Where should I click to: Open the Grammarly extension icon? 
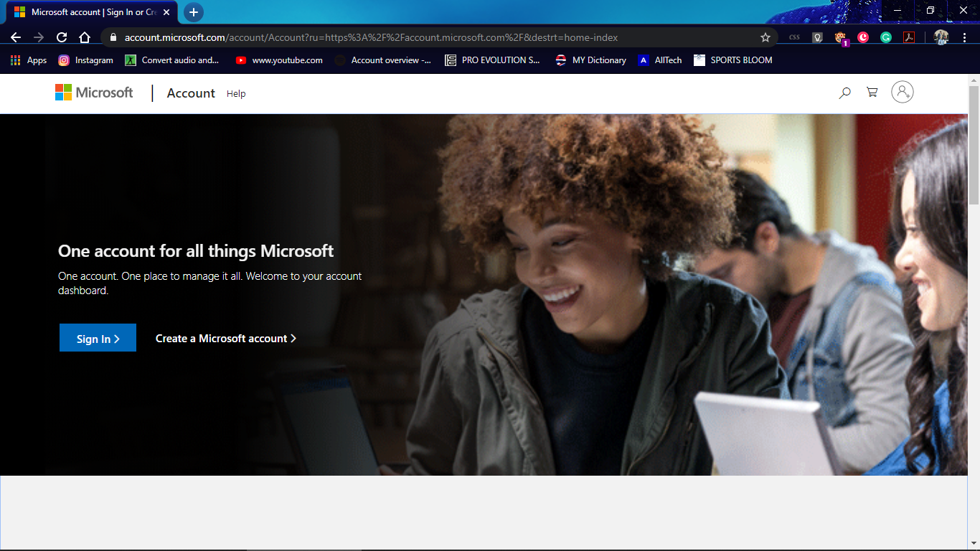click(x=887, y=37)
